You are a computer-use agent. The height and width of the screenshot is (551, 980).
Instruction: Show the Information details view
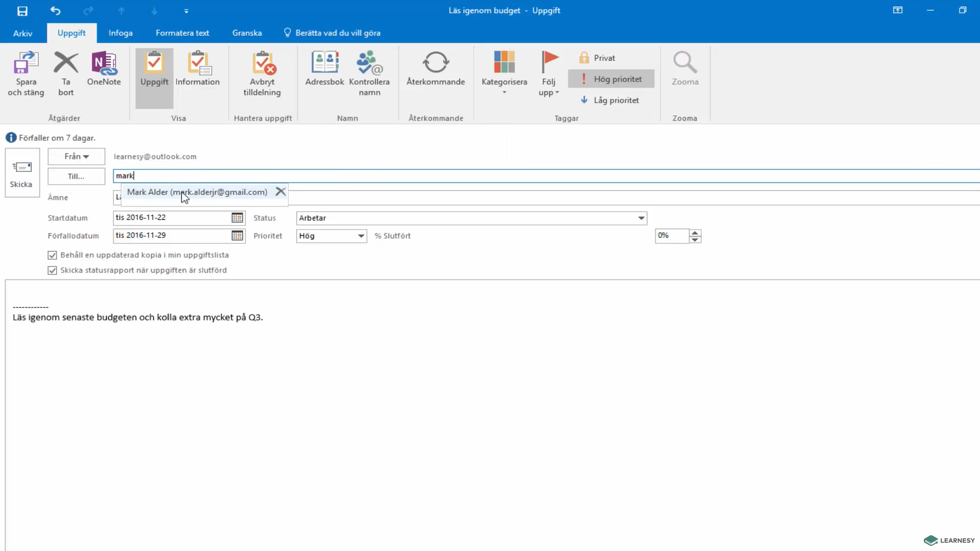point(198,69)
